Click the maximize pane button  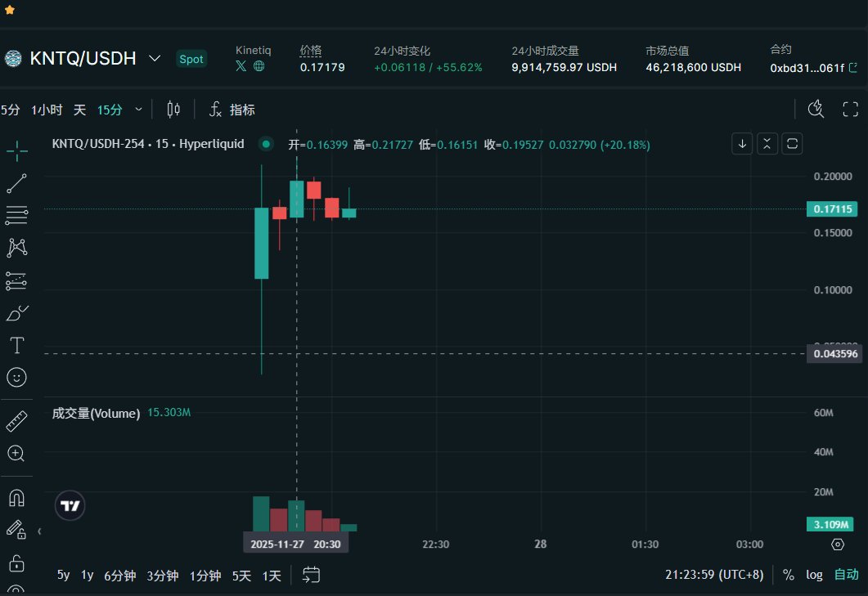(x=792, y=144)
